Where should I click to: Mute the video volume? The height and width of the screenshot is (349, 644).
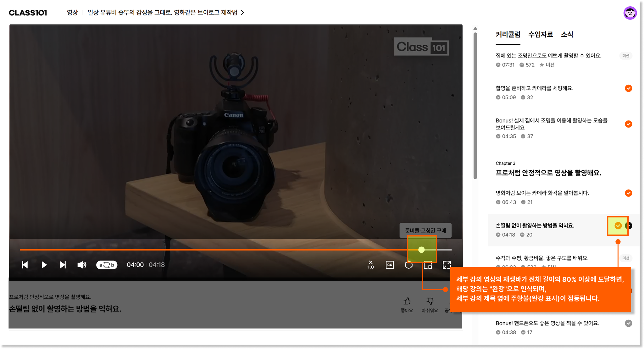[x=82, y=265]
